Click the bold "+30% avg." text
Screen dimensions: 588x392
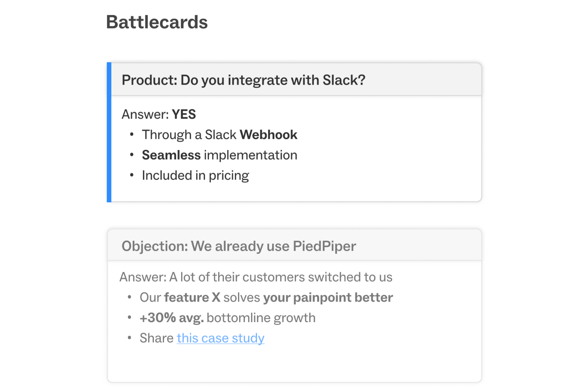point(172,318)
